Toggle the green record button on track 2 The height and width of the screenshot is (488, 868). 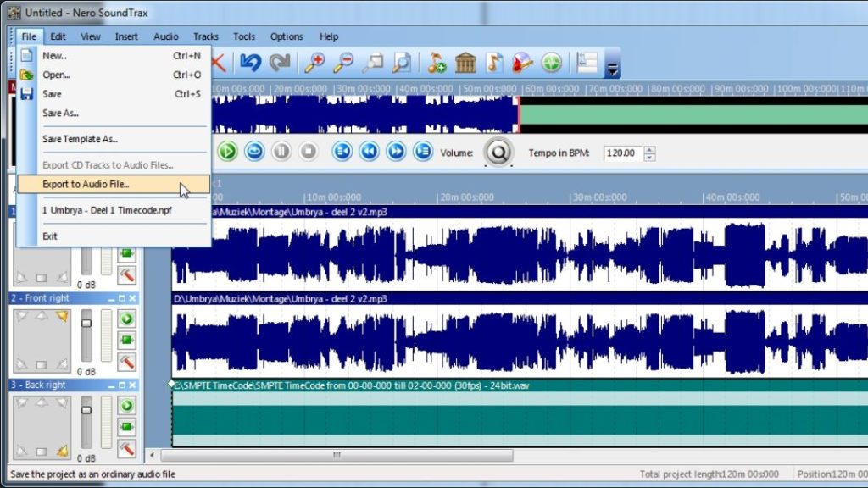pyautogui.click(x=127, y=341)
